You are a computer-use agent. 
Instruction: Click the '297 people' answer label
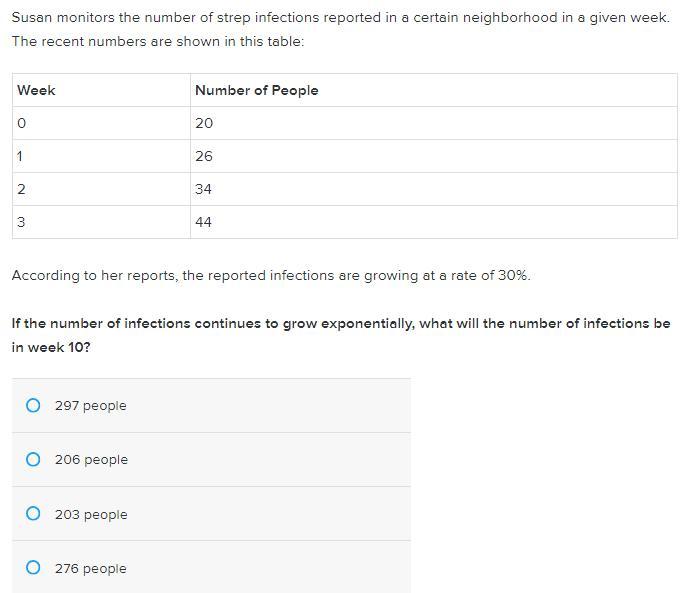[x=90, y=406]
